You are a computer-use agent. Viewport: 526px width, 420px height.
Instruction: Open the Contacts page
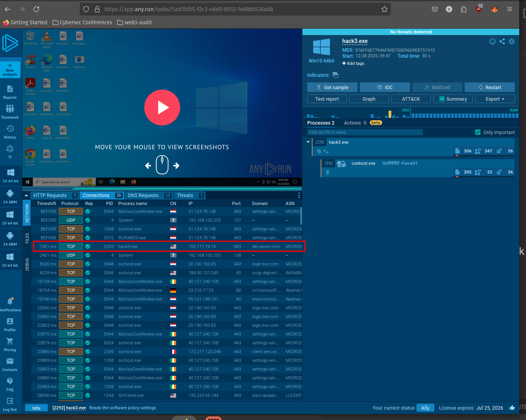(10, 364)
